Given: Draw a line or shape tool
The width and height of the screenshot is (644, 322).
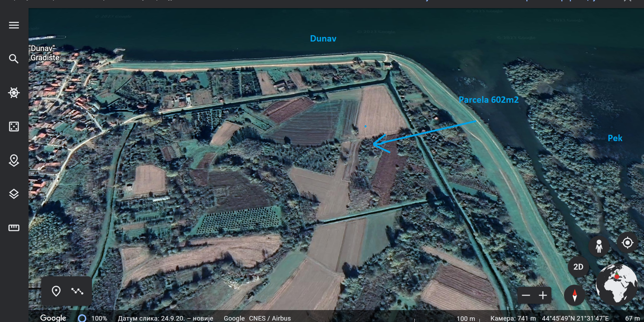Looking at the screenshot, I should pyautogui.click(x=77, y=291).
